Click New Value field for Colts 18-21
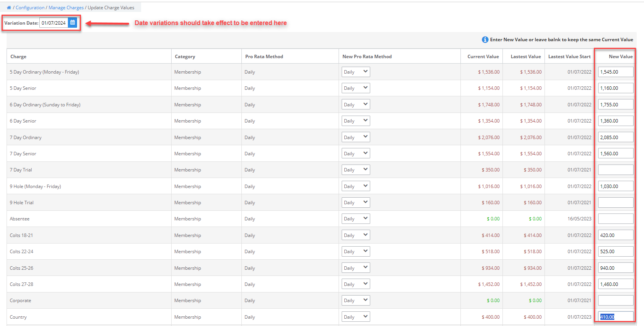Screen dimensions: 644x326 pyautogui.click(x=615, y=235)
